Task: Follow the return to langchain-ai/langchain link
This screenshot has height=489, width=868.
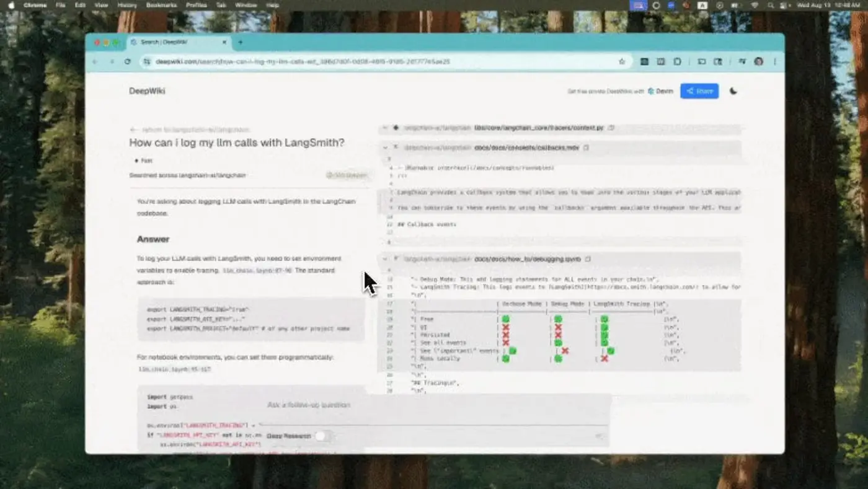Action: point(190,130)
